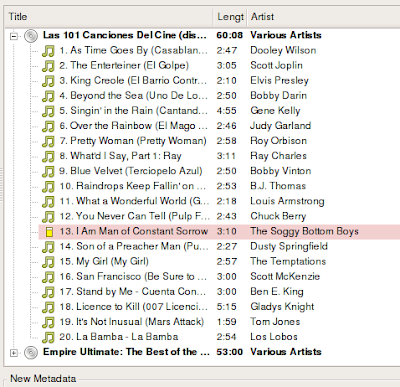The width and height of the screenshot is (400, 387).
Task: Select track 6. Over the Rainbow
Action: tap(133, 126)
